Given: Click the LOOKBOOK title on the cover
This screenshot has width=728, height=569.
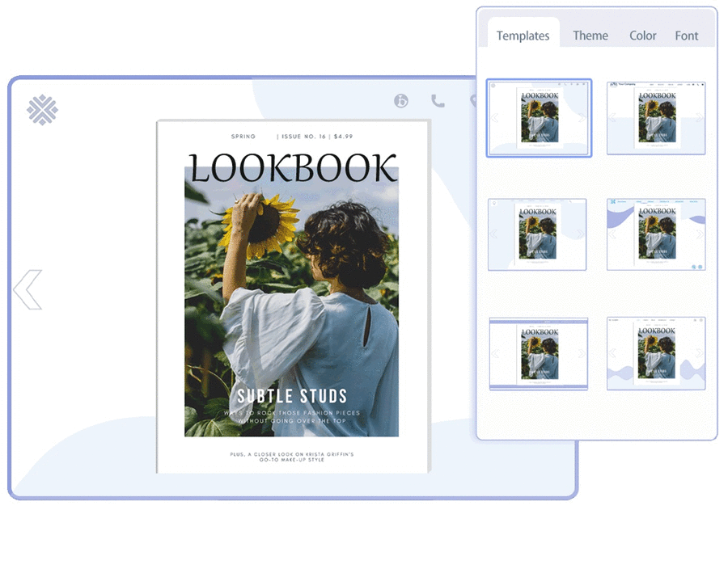Looking at the screenshot, I should (293, 167).
